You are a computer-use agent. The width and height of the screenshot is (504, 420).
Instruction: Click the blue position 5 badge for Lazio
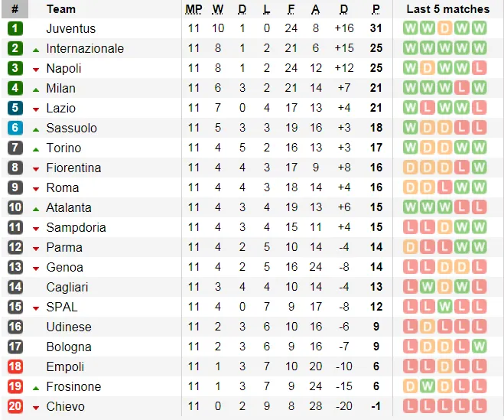click(15, 108)
